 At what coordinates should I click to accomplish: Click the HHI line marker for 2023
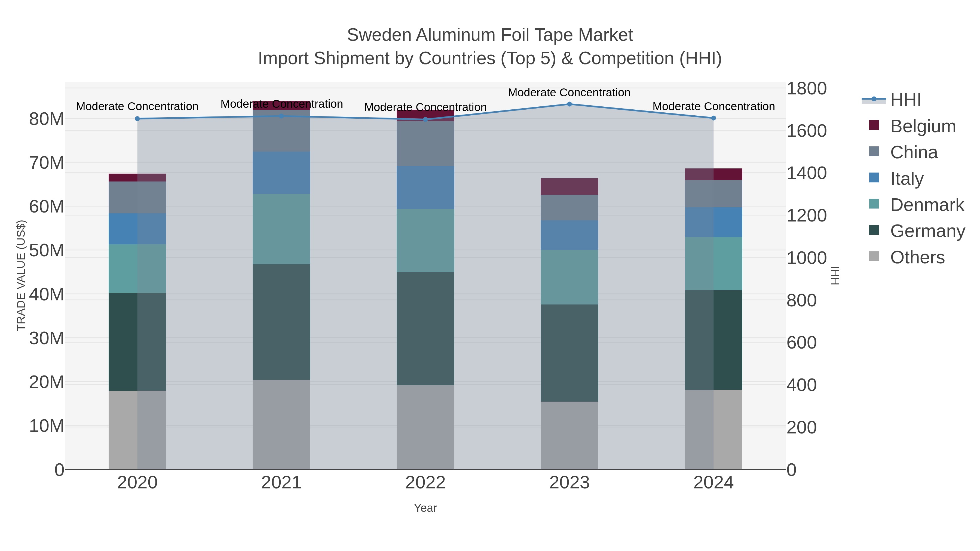pos(569,104)
